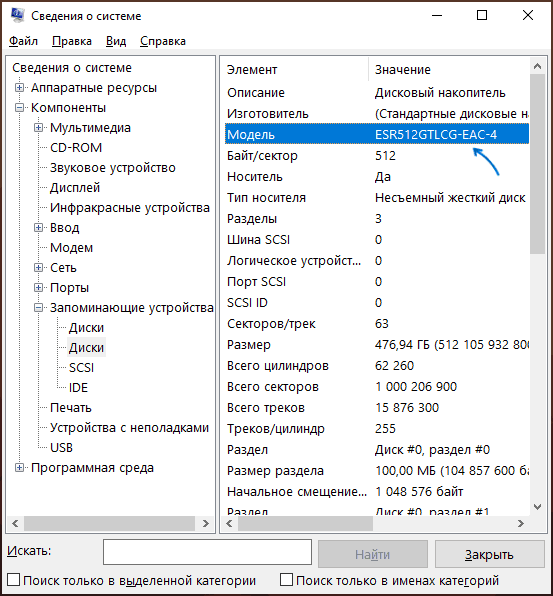
Task: Open the Правка menu
Action: [72, 41]
